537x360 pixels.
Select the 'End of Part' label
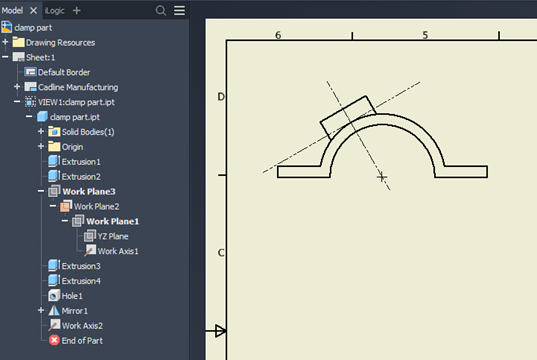tap(82, 341)
